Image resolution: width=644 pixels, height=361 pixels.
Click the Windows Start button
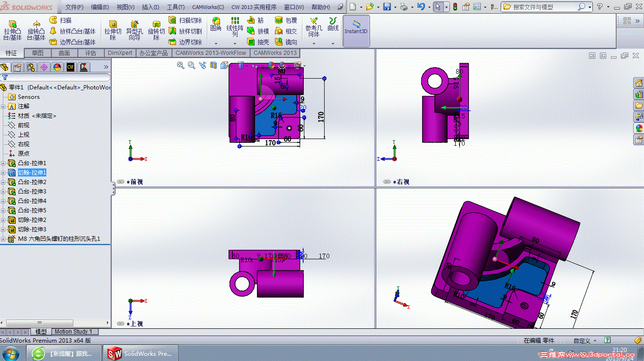pos(10,353)
